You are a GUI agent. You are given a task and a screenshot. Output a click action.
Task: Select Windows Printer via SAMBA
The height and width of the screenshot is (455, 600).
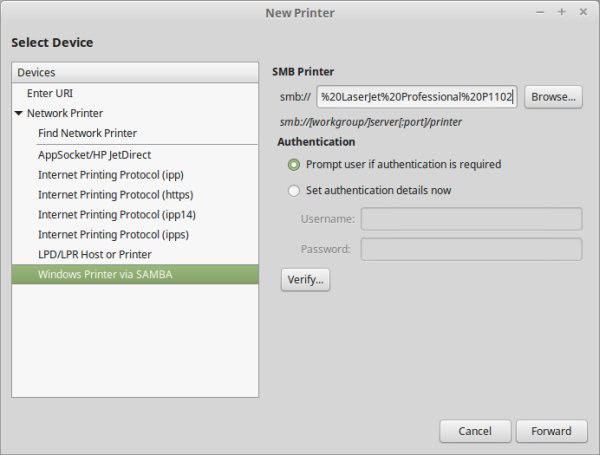click(105, 273)
